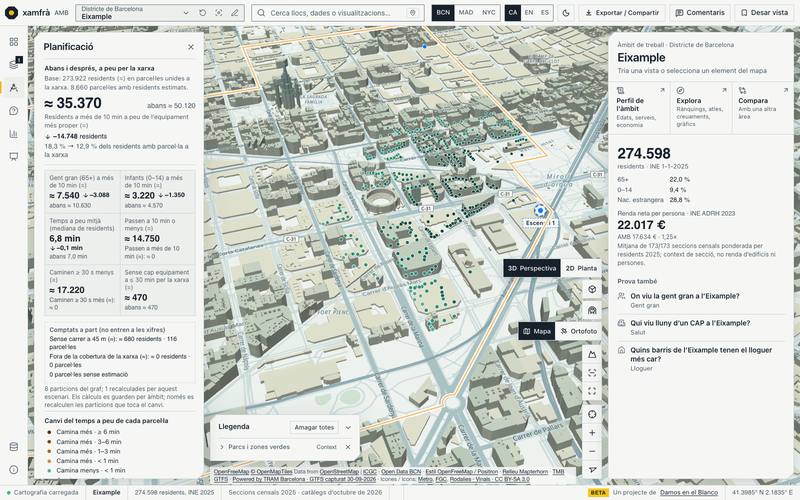Close the Planificació panel
800x500 pixels.
click(x=191, y=47)
